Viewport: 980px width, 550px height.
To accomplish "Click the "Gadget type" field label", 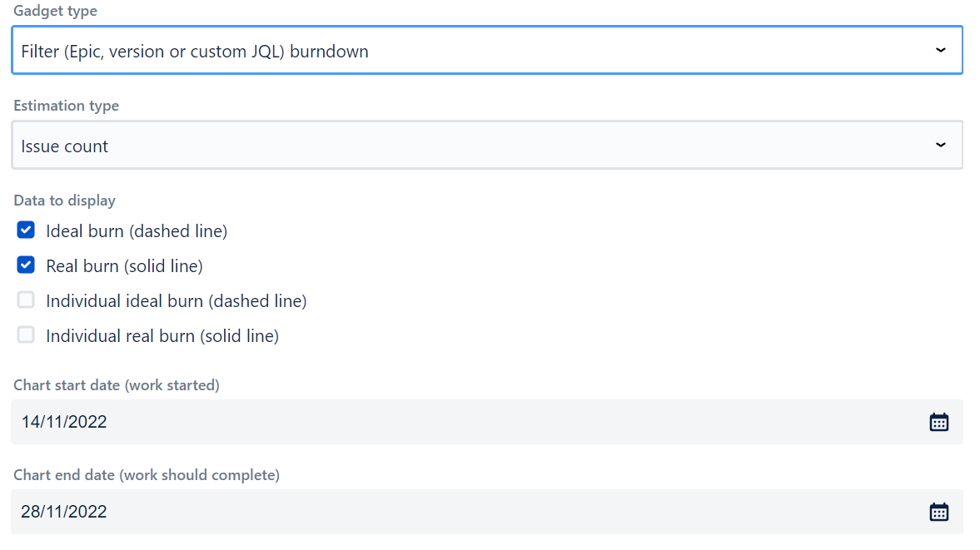I will point(55,11).
